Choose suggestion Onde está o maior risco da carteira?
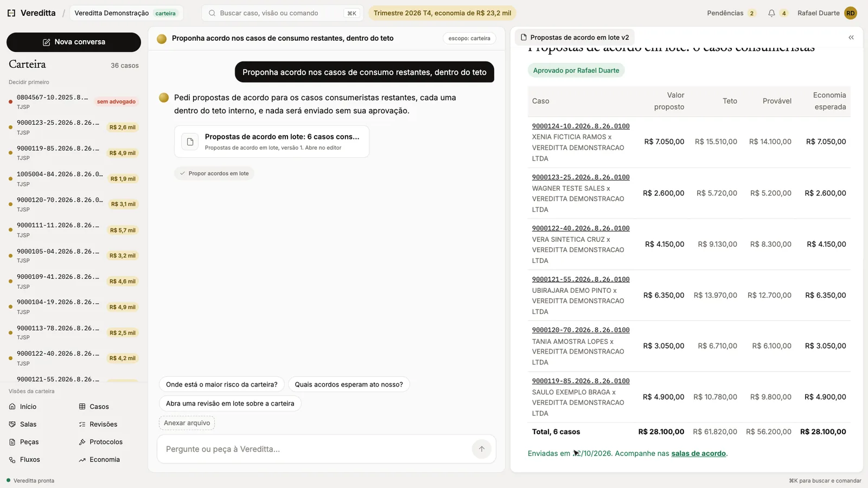This screenshot has width=868, height=488. pos(221,384)
